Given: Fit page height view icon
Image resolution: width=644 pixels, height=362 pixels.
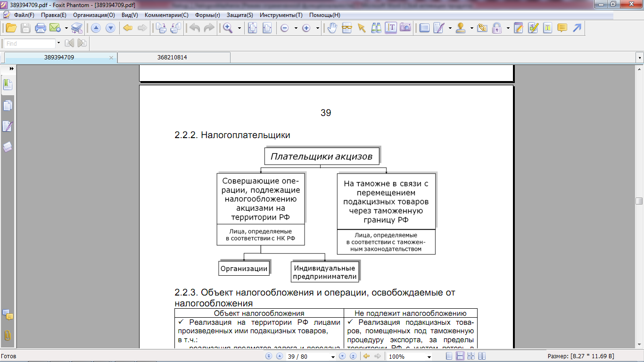Looking at the screenshot, I should tap(252, 28).
